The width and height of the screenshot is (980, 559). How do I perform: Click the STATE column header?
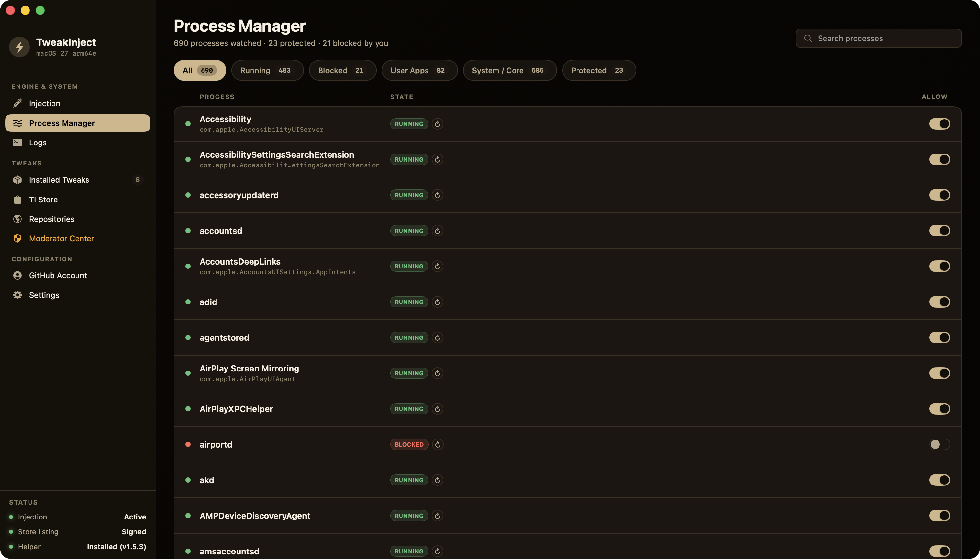click(402, 97)
